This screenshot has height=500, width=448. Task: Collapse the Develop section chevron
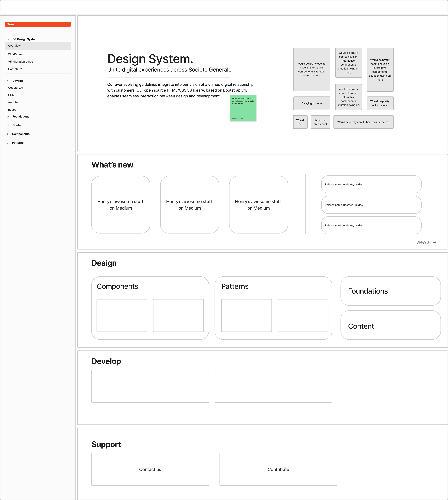point(8,81)
